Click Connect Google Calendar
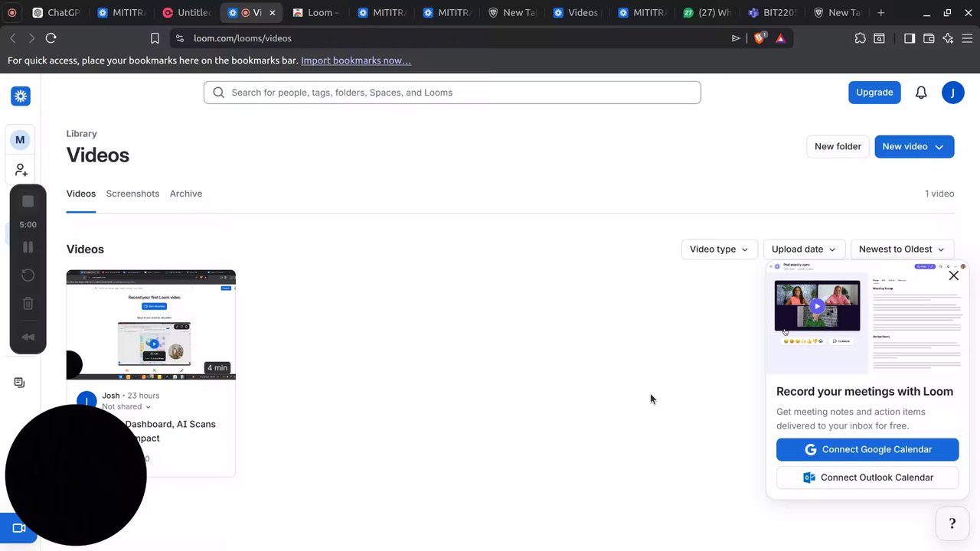The width and height of the screenshot is (980, 551). coord(867,450)
